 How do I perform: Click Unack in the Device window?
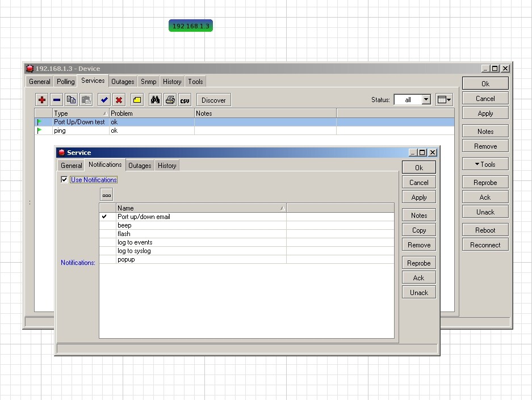pos(485,212)
